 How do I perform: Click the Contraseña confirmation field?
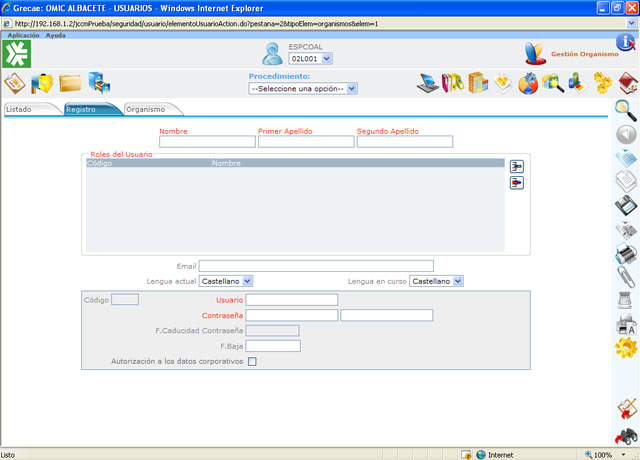(x=387, y=315)
